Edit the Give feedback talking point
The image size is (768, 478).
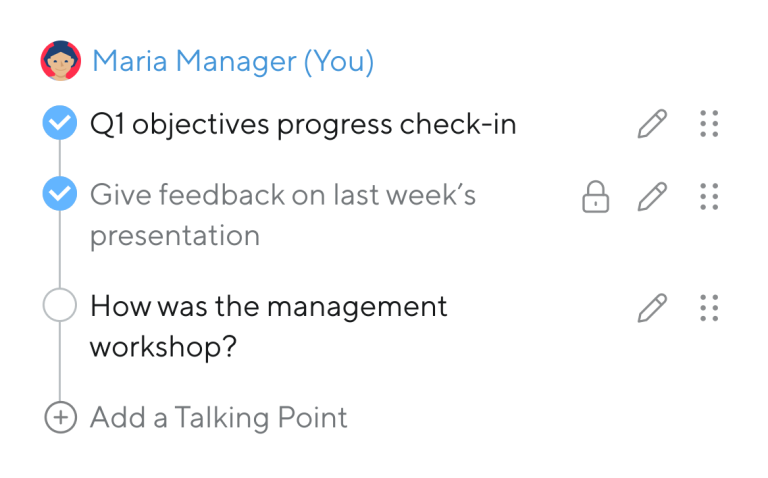click(652, 196)
